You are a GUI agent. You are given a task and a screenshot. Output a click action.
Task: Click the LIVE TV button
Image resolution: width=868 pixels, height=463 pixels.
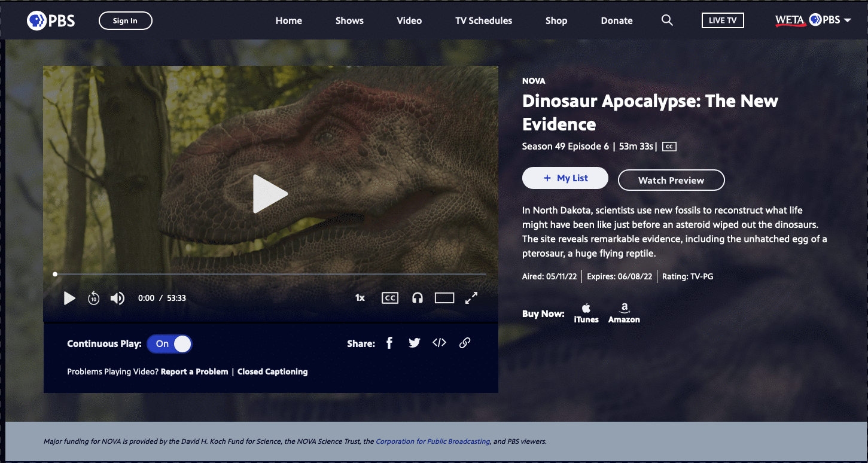[723, 20]
